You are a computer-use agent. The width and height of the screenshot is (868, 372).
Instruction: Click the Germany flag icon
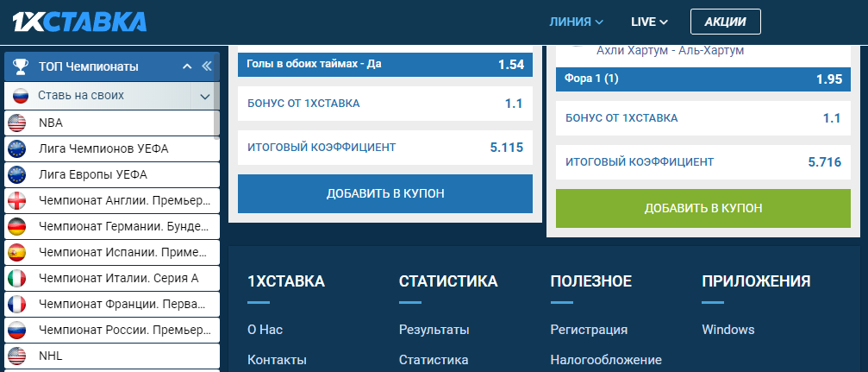click(x=17, y=226)
